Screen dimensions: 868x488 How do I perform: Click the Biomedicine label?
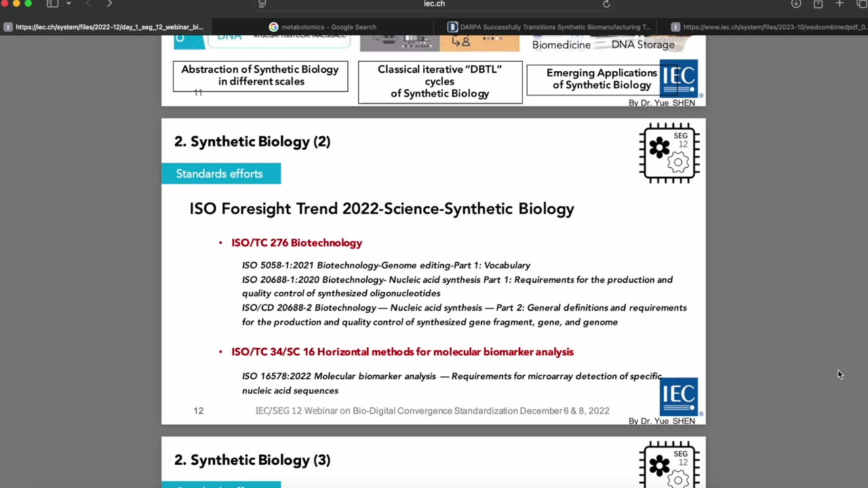561,45
